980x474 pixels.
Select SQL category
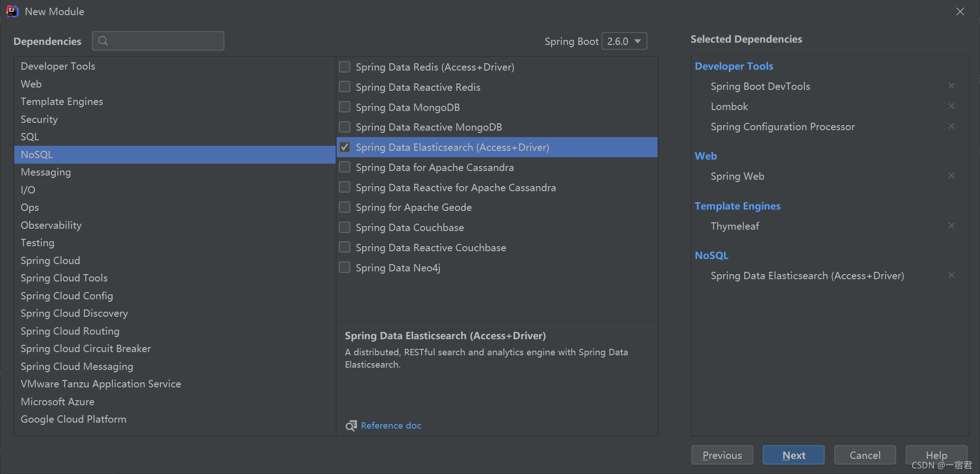[x=175, y=137]
